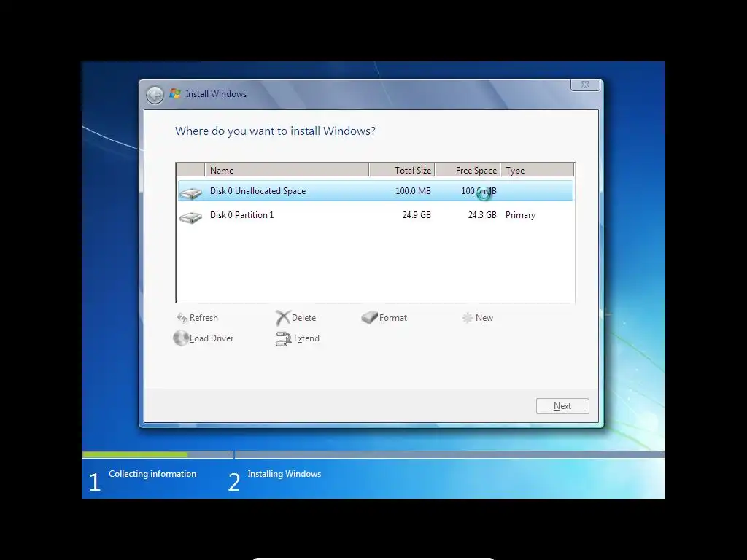Click the Next button
The width and height of the screenshot is (747, 560).
tap(562, 406)
